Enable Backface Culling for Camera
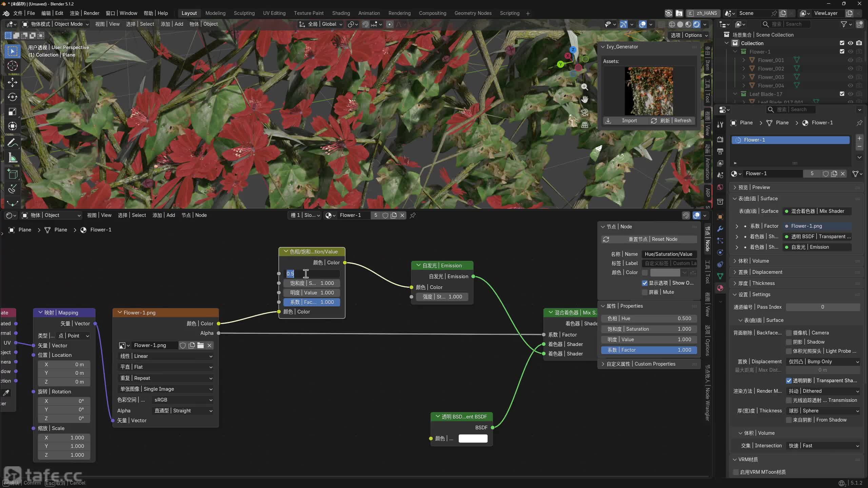The height and width of the screenshot is (488, 868). click(x=789, y=333)
